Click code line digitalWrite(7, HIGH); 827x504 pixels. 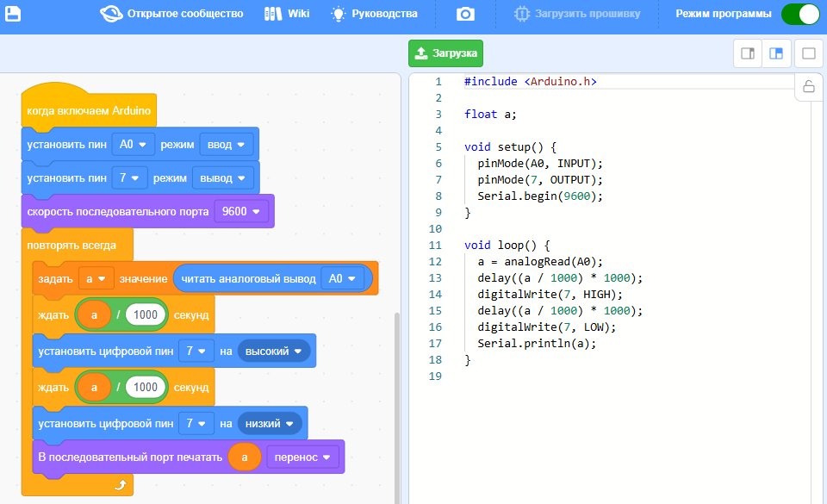pyautogui.click(x=550, y=294)
